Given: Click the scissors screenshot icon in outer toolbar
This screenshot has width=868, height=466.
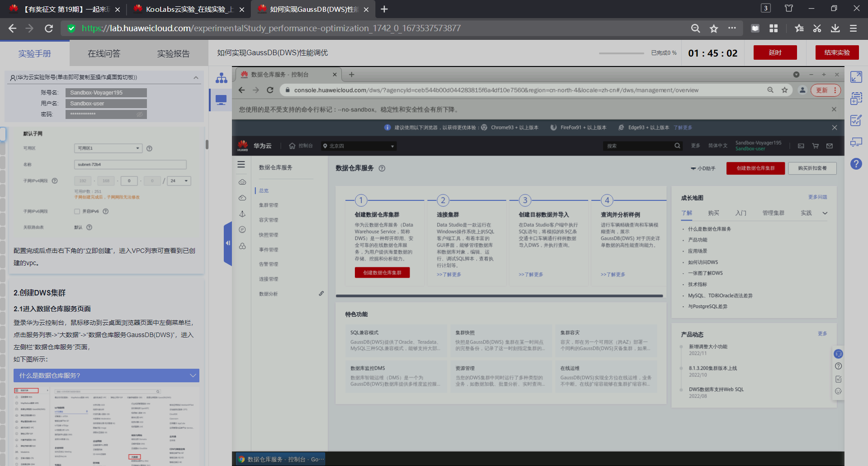Looking at the screenshot, I should (817, 29).
